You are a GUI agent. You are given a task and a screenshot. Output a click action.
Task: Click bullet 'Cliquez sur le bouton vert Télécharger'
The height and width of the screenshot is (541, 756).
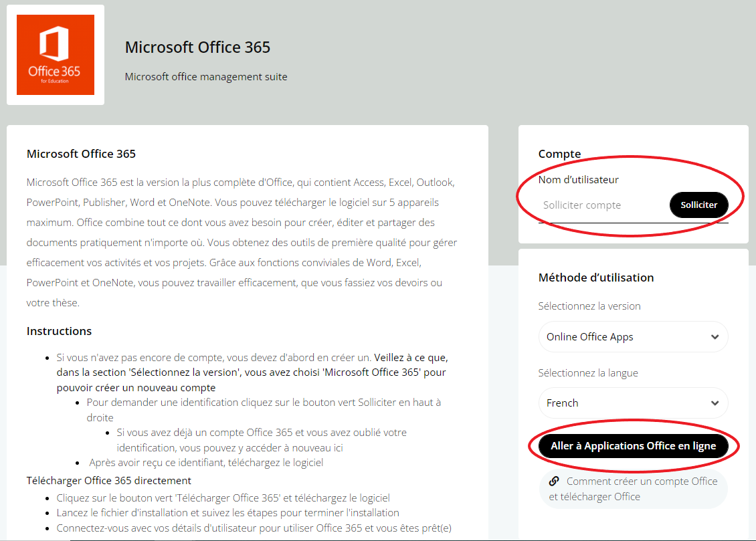(x=223, y=498)
